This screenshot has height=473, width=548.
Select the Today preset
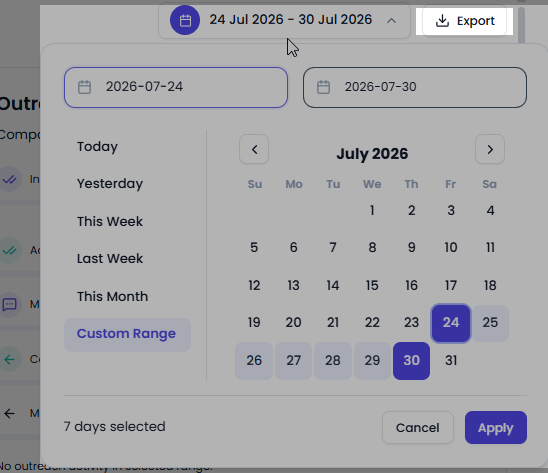tap(97, 146)
